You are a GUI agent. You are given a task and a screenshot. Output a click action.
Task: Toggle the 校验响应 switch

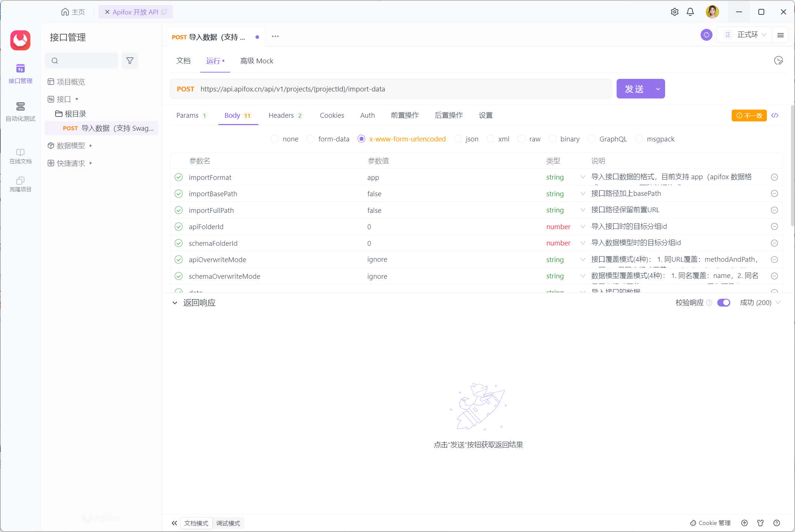pos(724,303)
